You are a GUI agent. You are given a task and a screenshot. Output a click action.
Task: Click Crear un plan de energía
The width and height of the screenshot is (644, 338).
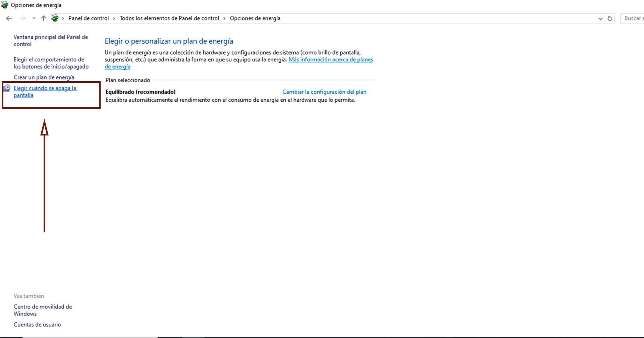[x=44, y=77]
